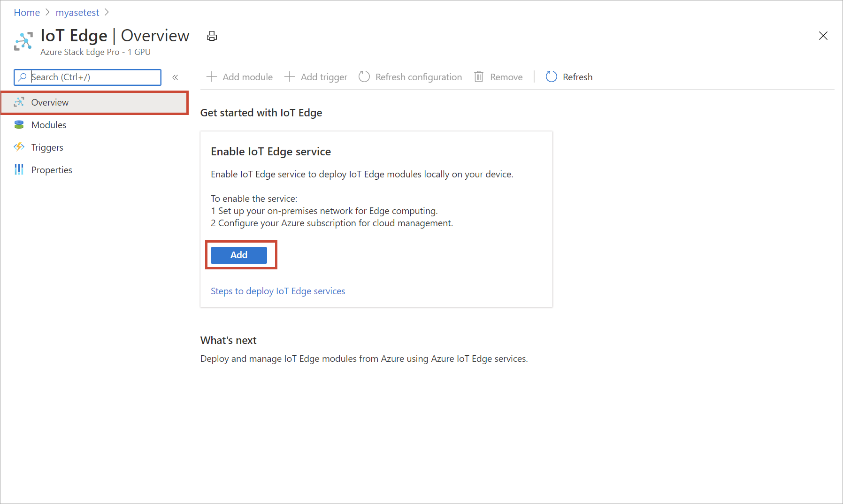Collapse the sidebar with double chevron
Screen dimensions: 843x504
point(175,77)
